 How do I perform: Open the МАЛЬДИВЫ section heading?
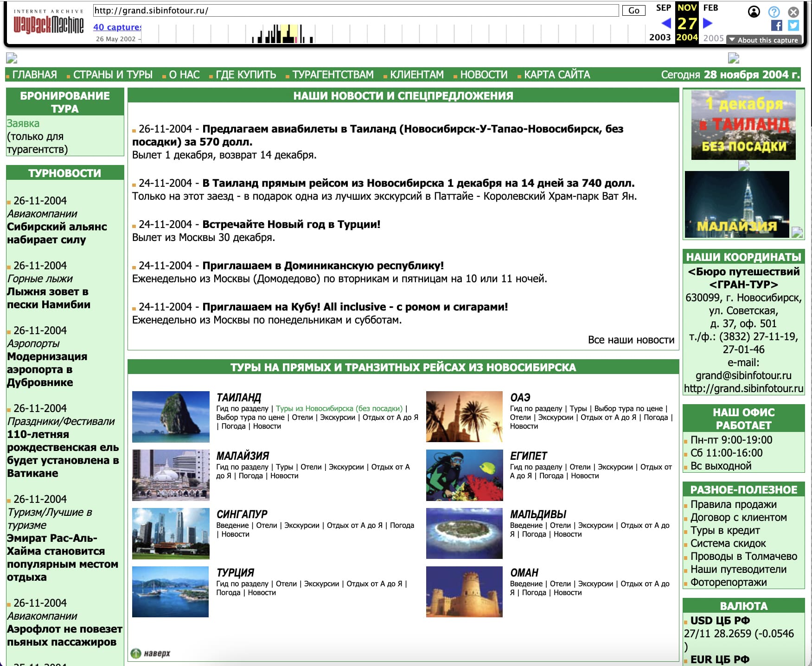click(x=538, y=514)
